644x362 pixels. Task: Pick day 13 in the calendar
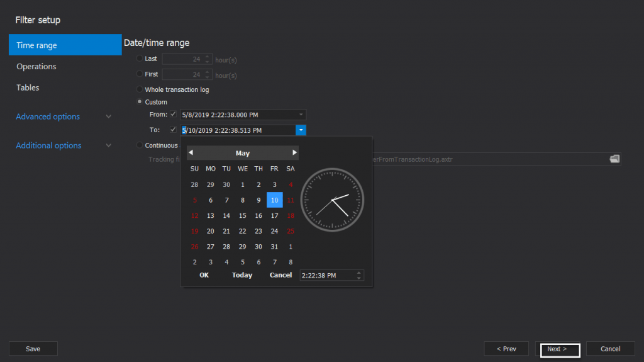(x=210, y=215)
